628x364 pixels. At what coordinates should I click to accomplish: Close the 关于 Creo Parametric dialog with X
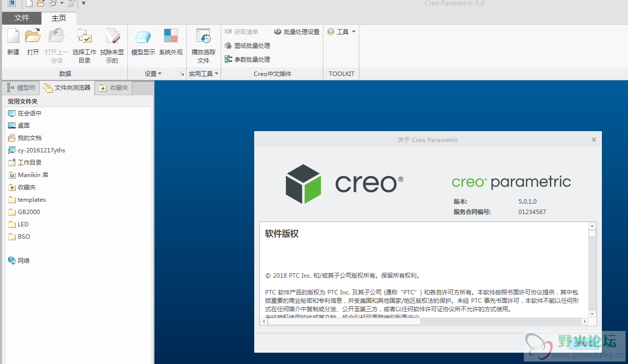(594, 140)
